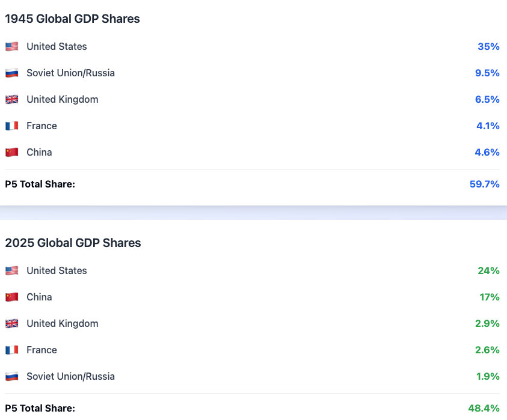This screenshot has width=507, height=420.
Task: Click the 17% value for China
Action: [x=489, y=297]
